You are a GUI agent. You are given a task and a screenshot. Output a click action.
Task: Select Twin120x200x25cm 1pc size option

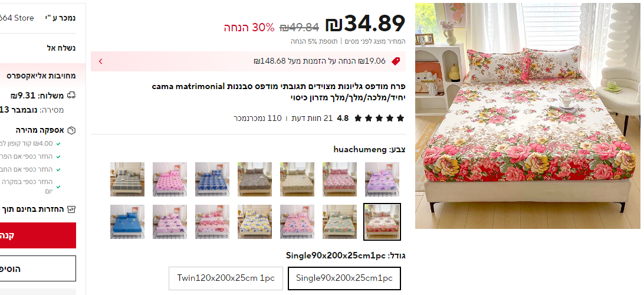(x=226, y=278)
